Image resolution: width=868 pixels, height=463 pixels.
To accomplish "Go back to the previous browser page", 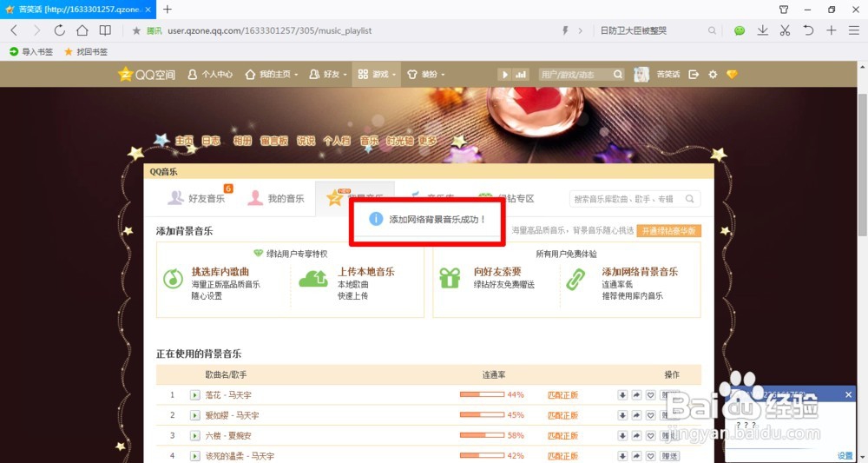I will (15, 30).
